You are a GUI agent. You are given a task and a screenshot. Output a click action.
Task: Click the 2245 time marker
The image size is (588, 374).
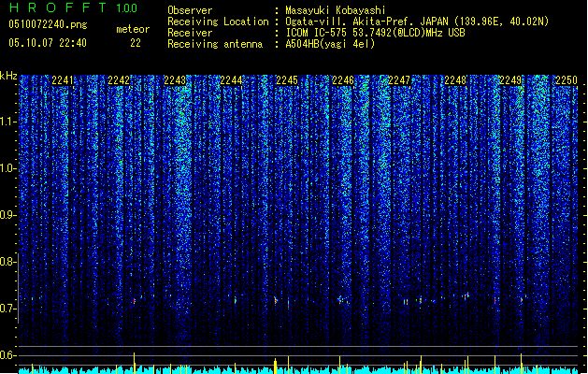[287, 80]
